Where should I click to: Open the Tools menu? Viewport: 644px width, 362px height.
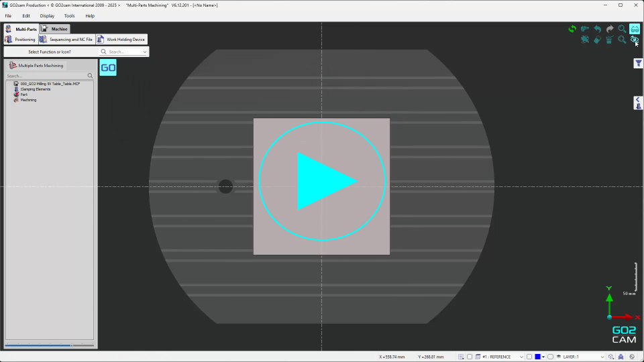[x=69, y=16]
